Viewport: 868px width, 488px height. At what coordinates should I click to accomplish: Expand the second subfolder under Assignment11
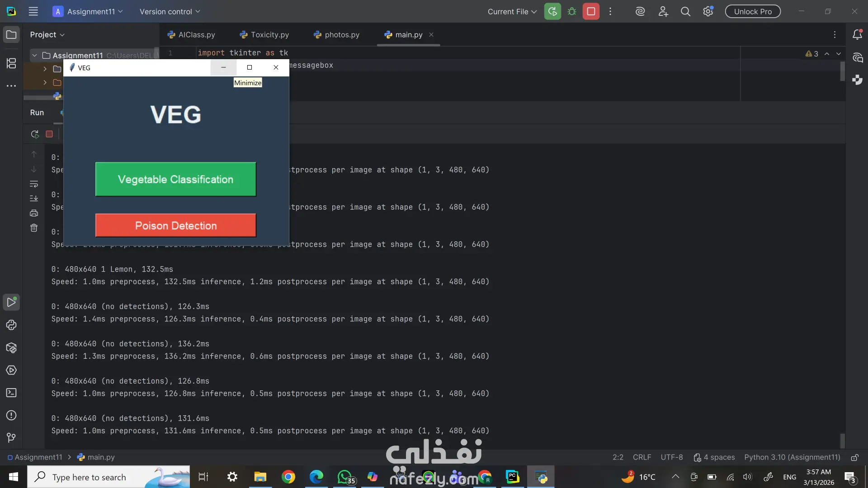coord(45,83)
